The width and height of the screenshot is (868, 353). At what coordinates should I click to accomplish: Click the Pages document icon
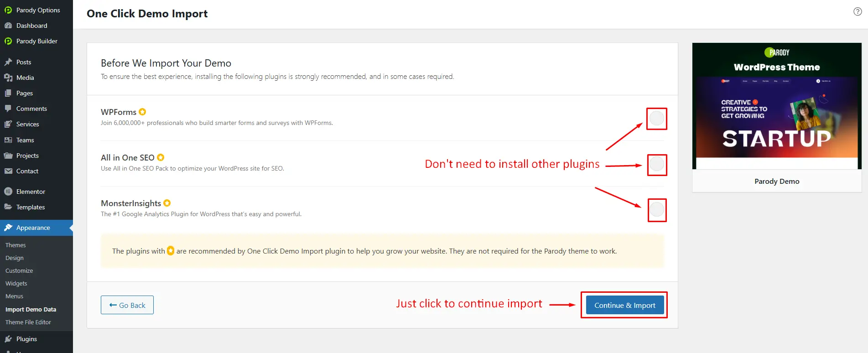(x=8, y=93)
